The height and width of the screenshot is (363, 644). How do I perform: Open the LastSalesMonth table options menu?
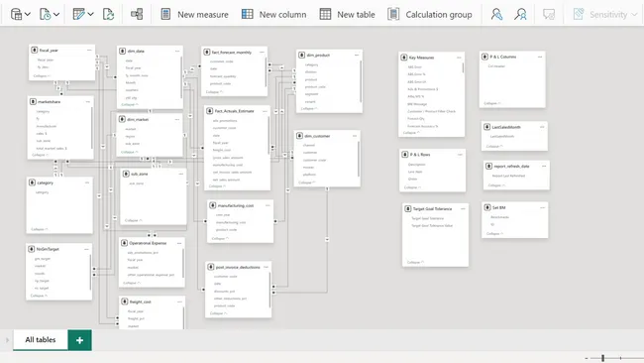click(542, 127)
